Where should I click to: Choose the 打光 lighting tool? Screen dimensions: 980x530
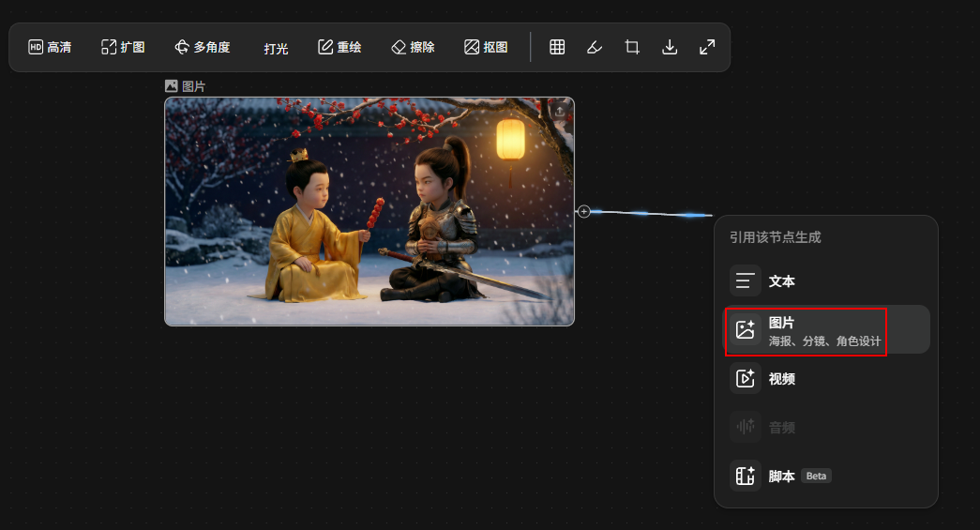click(276, 48)
